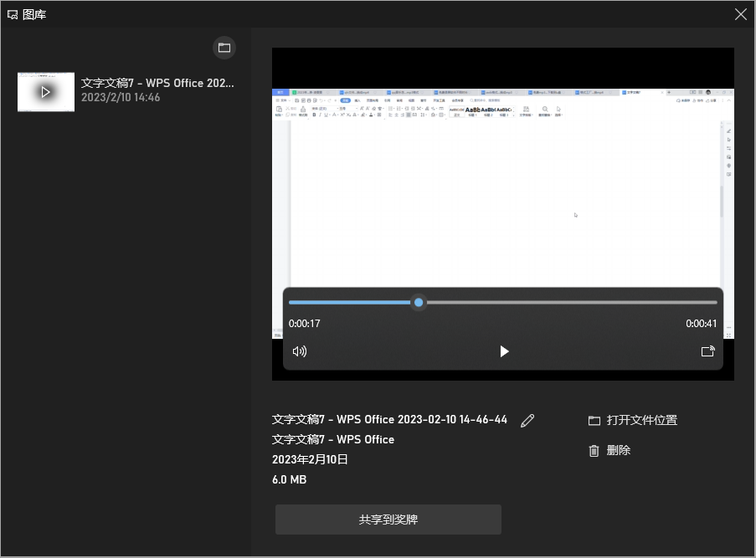
Task: Rename the recording with the pencil icon
Action: [x=527, y=421]
